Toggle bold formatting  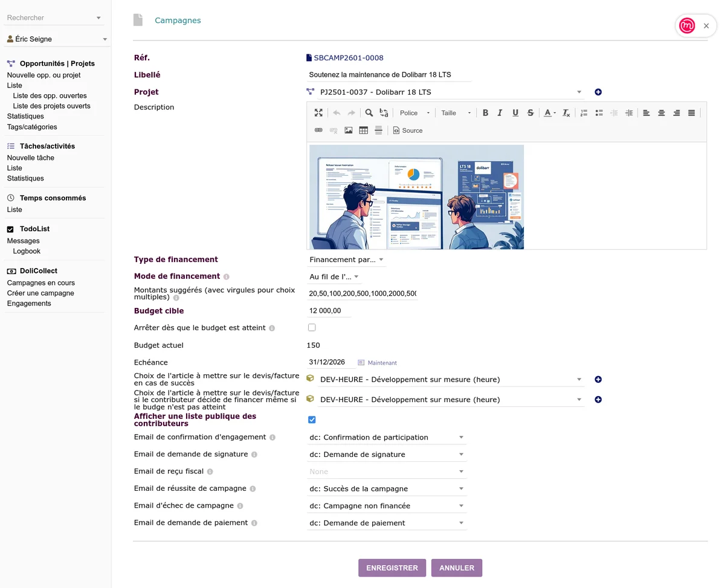[x=486, y=113]
